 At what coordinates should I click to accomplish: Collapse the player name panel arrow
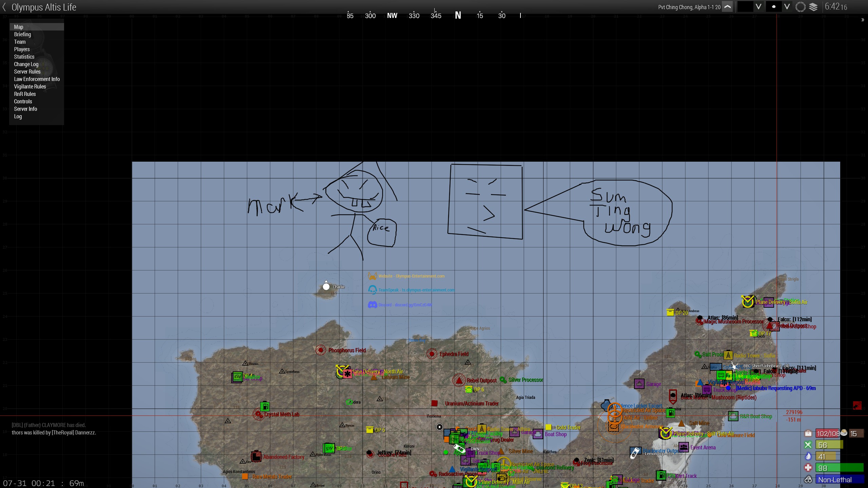click(727, 7)
